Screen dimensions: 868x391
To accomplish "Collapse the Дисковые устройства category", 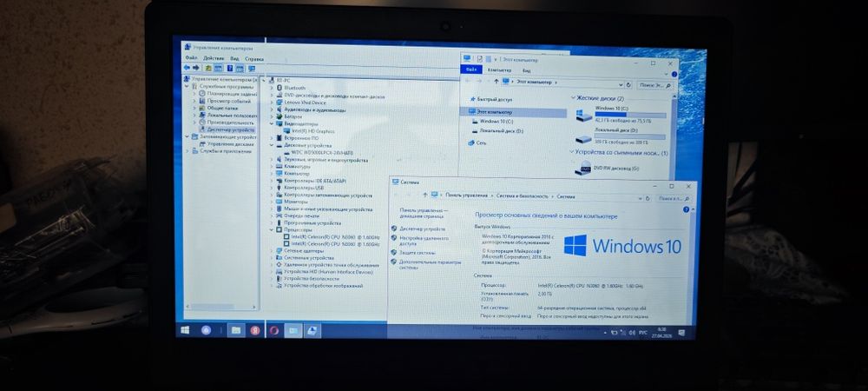I will [x=272, y=145].
